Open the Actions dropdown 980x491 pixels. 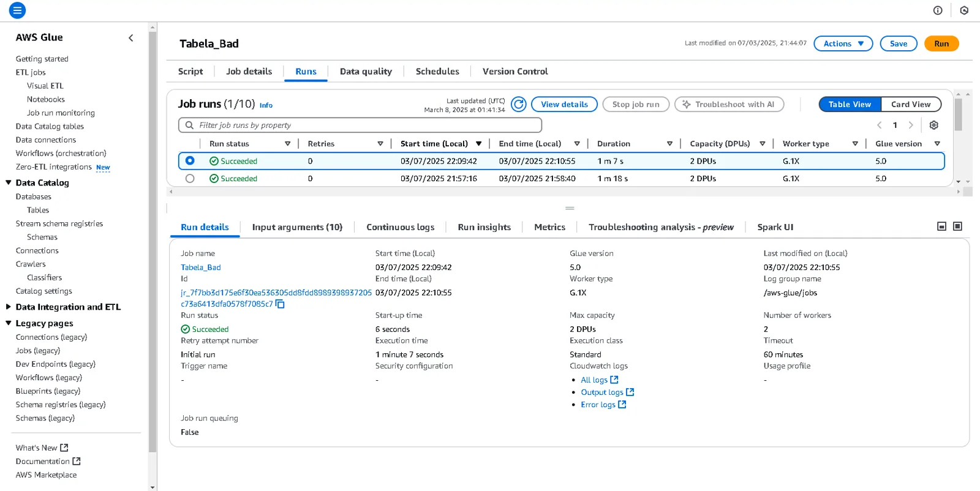[x=843, y=43]
